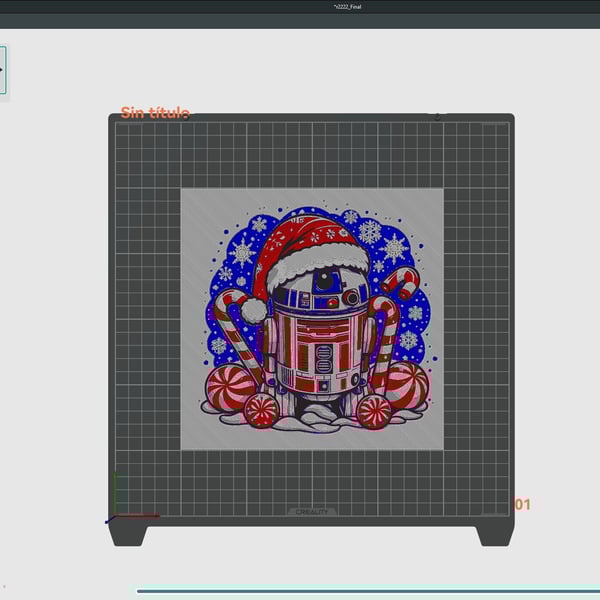Click the right foot of the printer bed
The height and width of the screenshot is (600, 600).
click(x=495, y=534)
